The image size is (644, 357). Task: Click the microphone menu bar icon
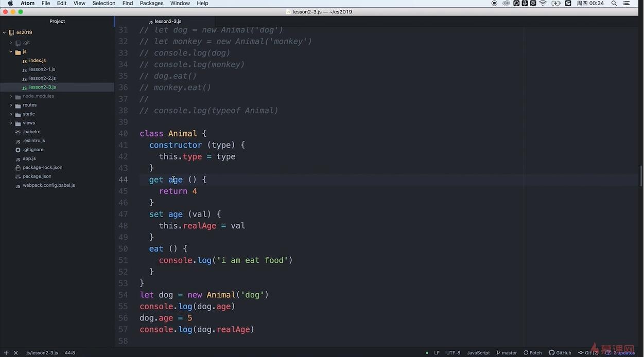click(525, 3)
